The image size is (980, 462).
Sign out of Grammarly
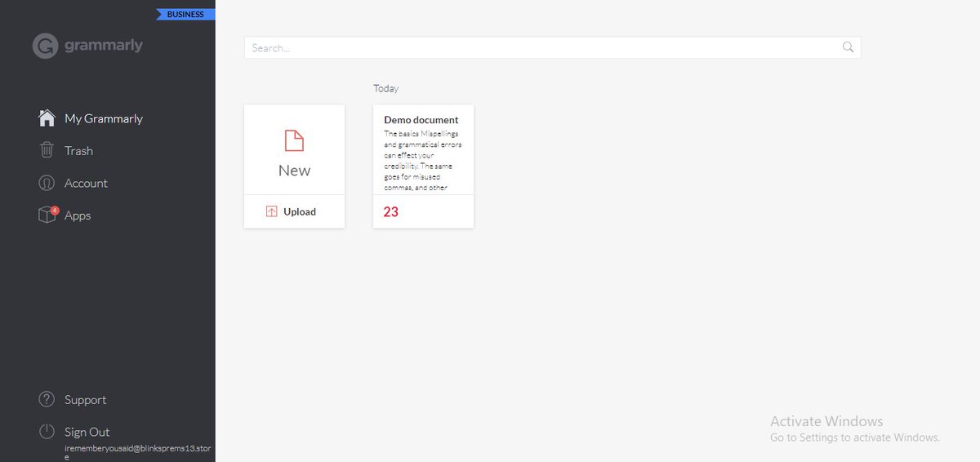(x=87, y=432)
